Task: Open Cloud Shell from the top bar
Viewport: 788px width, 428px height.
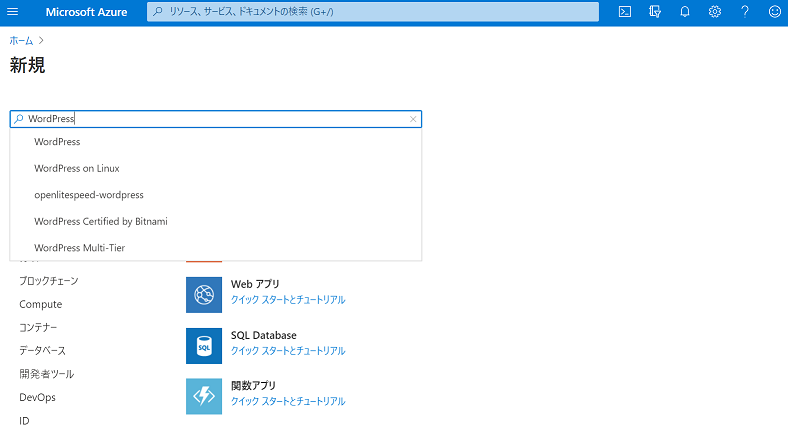Action: click(625, 12)
